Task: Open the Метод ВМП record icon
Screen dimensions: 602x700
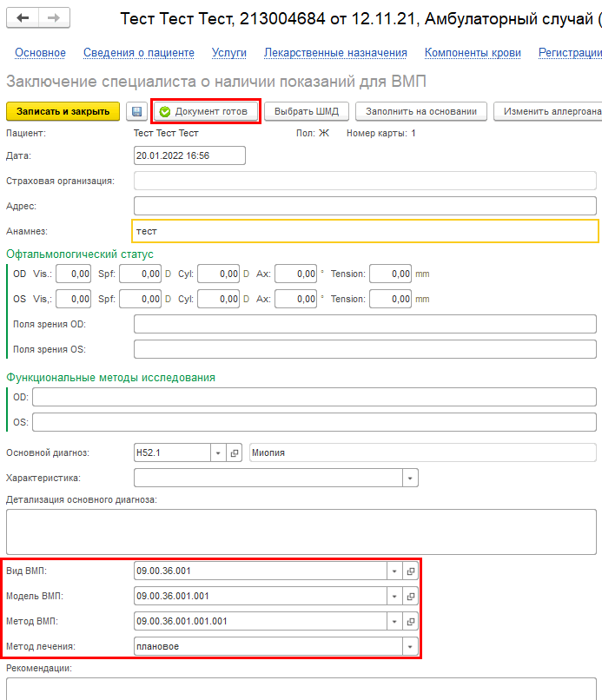Action: 411,621
